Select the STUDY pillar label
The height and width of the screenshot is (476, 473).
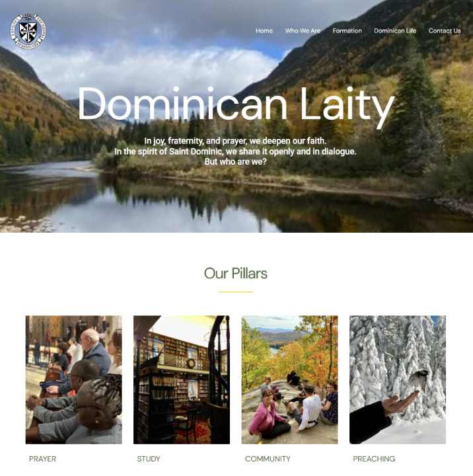click(x=149, y=459)
